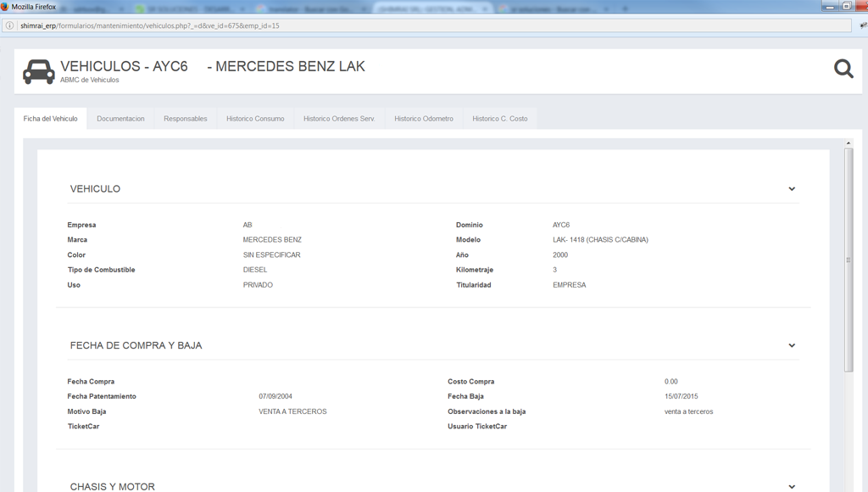Click the Fecha Patentamiento label

(102, 396)
